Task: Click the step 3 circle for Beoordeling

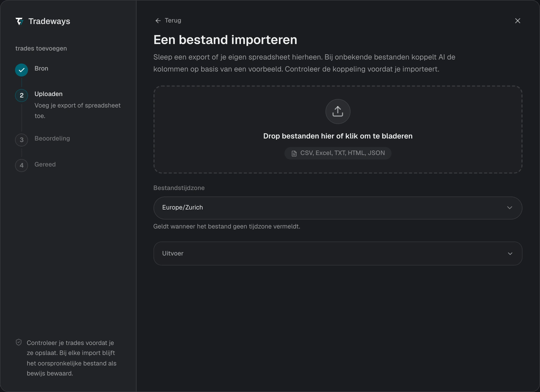Action: [x=21, y=140]
